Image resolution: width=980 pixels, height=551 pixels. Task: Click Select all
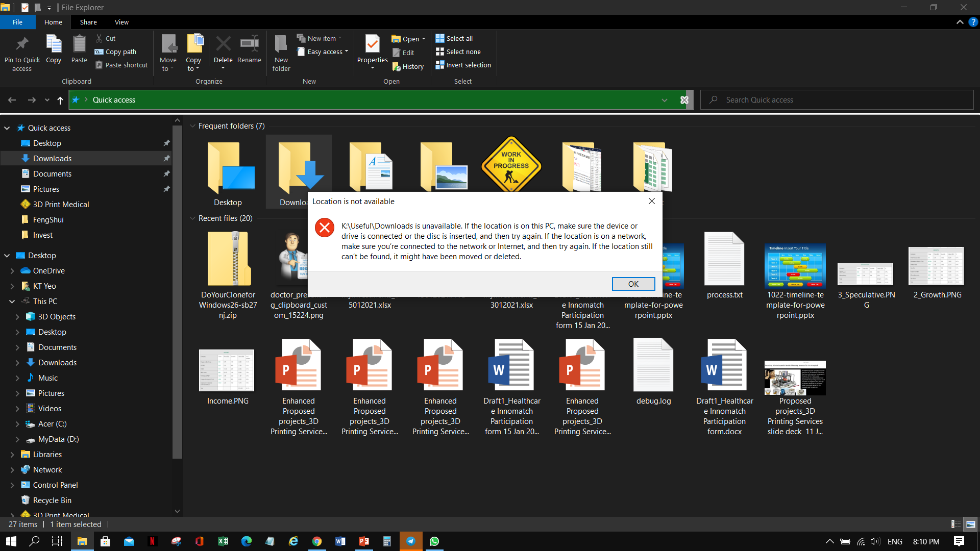[454, 38]
